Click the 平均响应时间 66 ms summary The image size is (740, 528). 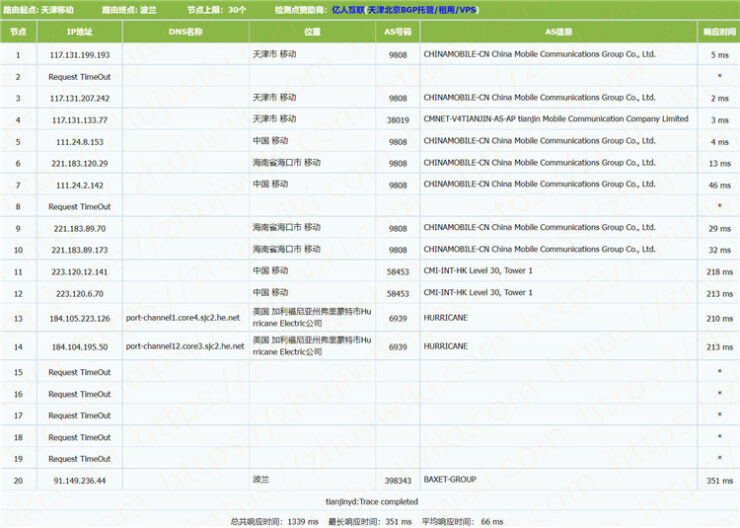pos(462,521)
